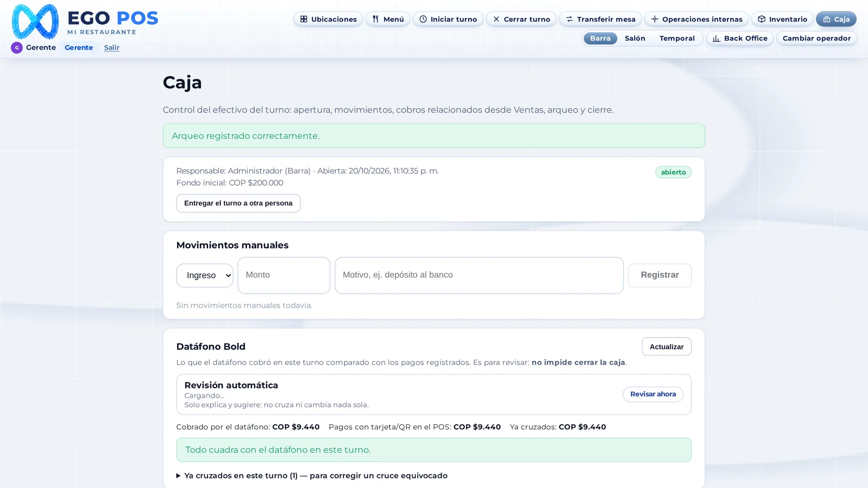Screen dimensions: 868x488
Task: Click the Actualizar datáfono button
Action: tap(666, 347)
